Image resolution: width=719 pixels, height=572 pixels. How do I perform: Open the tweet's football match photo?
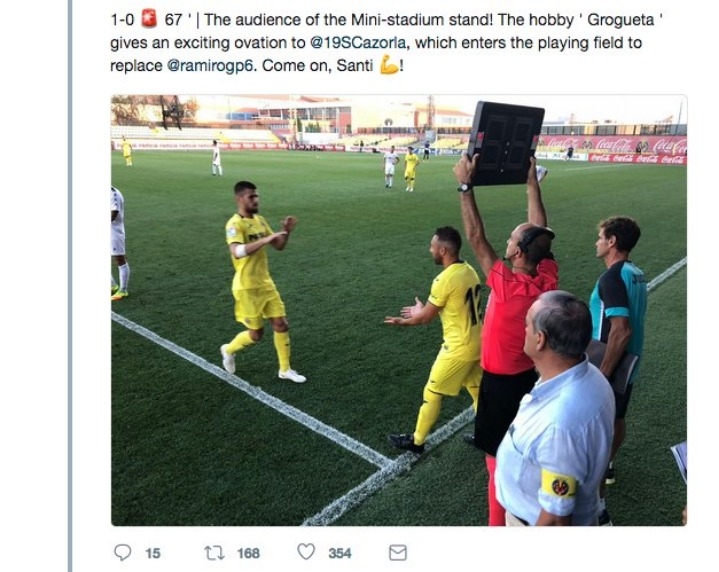click(399, 310)
